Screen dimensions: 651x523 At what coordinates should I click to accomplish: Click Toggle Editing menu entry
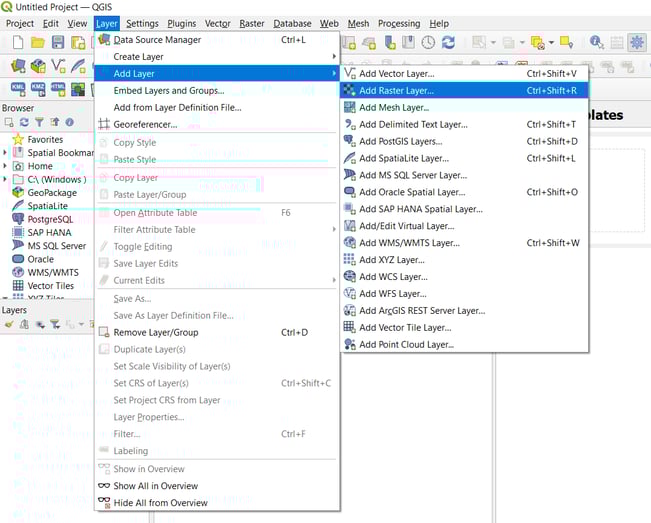217,247
